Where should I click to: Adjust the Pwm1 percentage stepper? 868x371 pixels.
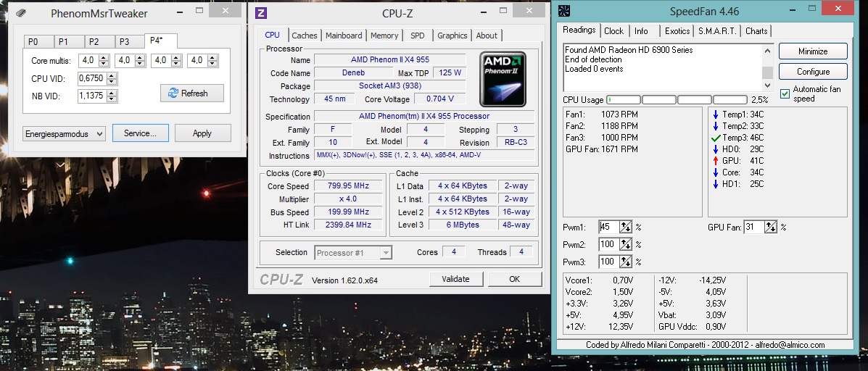[625, 228]
